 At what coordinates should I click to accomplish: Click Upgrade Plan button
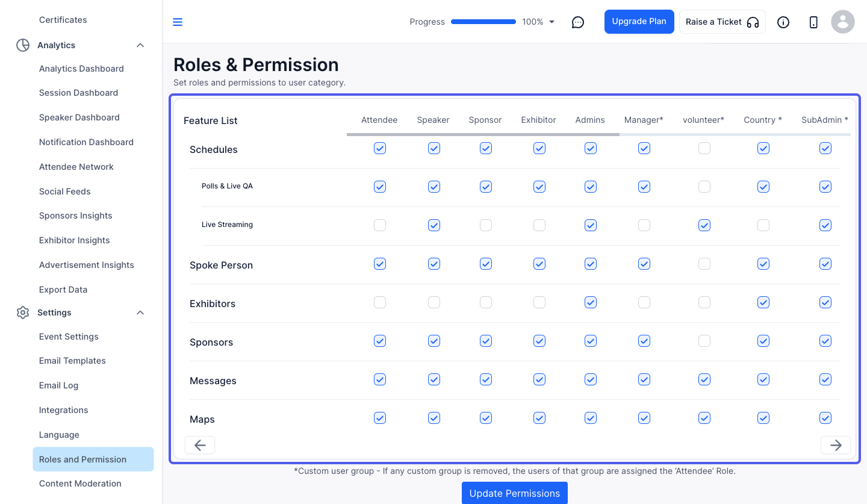[639, 22]
